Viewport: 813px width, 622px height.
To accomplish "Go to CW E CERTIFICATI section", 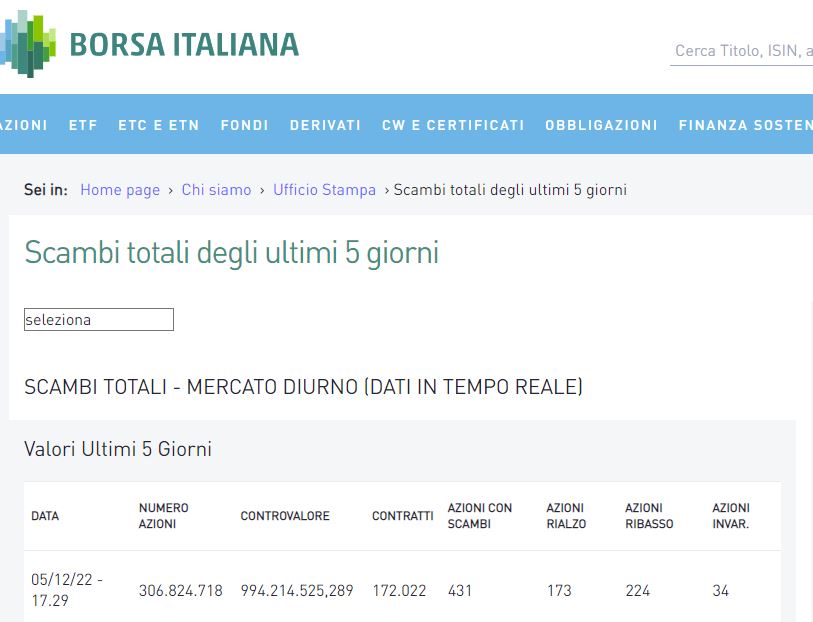I will point(453,125).
